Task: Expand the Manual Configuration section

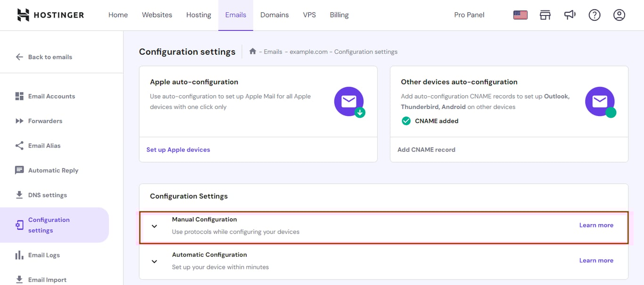Action: tap(154, 226)
